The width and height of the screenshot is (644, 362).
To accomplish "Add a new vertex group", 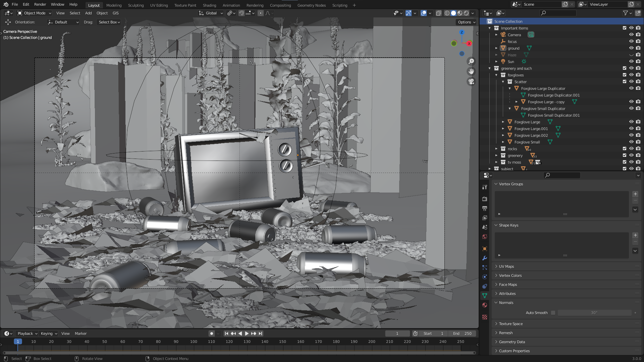I will (635, 194).
